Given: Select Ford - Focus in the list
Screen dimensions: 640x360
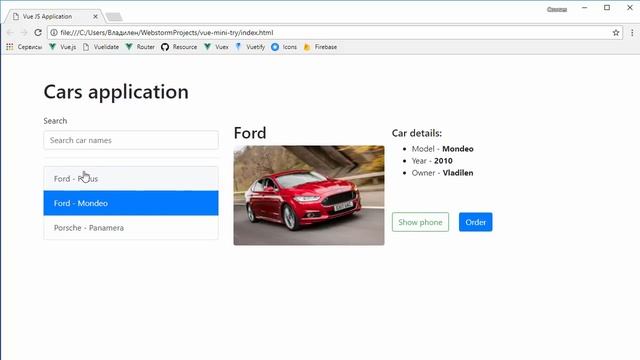Looking at the screenshot, I should (131, 179).
